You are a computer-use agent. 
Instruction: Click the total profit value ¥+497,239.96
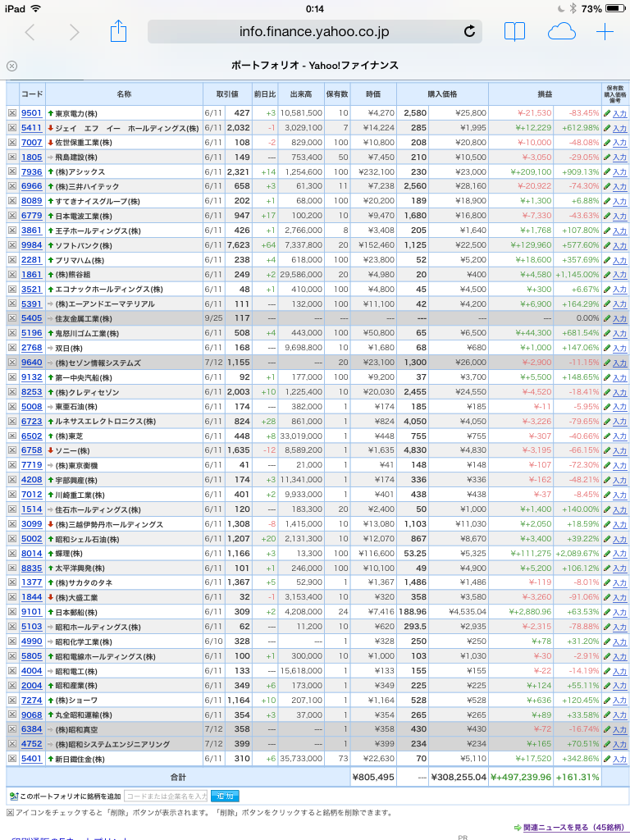(x=521, y=777)
